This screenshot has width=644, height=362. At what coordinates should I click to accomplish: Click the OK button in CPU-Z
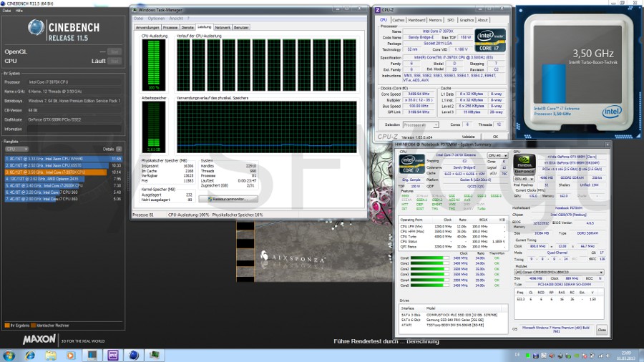pos(495,137)
